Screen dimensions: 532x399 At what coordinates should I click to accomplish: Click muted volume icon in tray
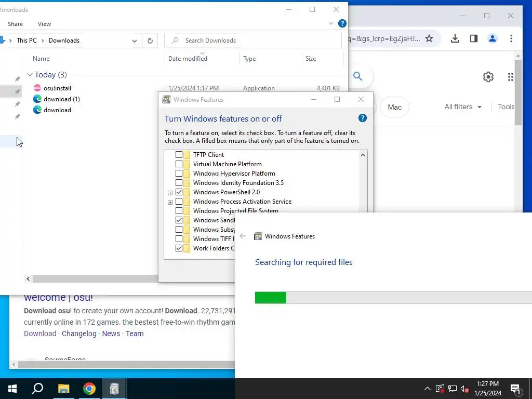point(465,389)
